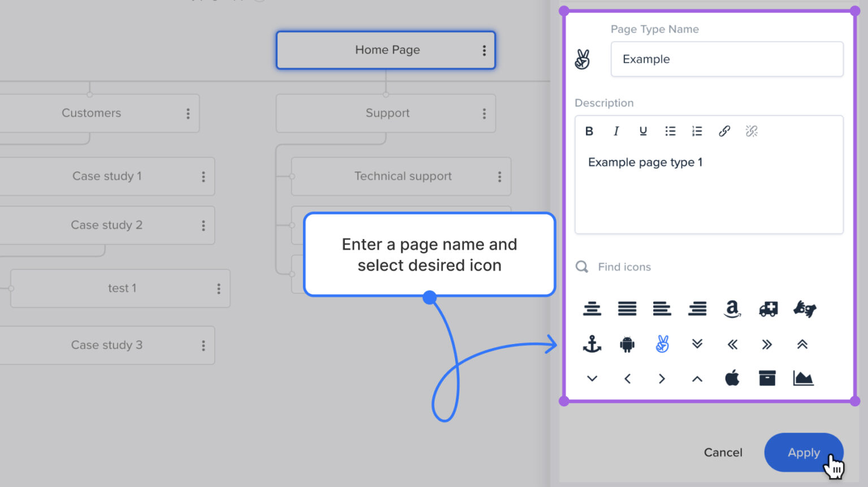Select the ambulance icon

coord(768,309)
